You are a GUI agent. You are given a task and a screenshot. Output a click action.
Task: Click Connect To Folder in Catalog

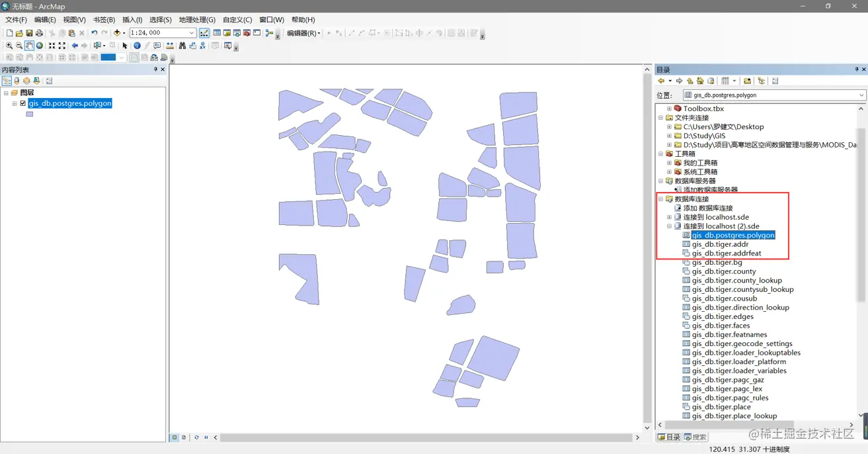click(x=747, y=81)
